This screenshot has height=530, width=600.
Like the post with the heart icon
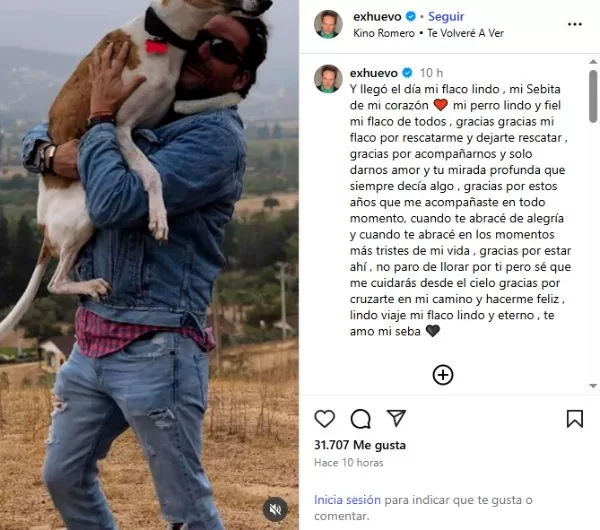point(324,419)
